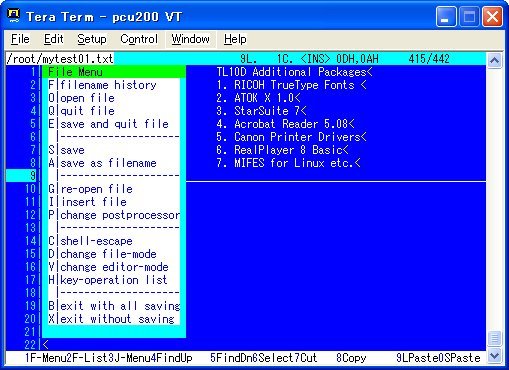Click the 415/442 status counter
The image size is (509, 370).
(x=429, y=59)
